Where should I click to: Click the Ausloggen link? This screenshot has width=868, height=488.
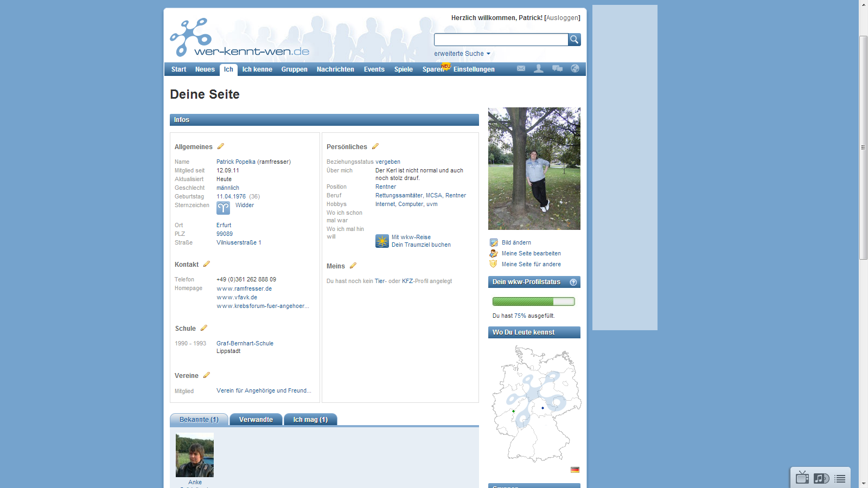(563, 18)
